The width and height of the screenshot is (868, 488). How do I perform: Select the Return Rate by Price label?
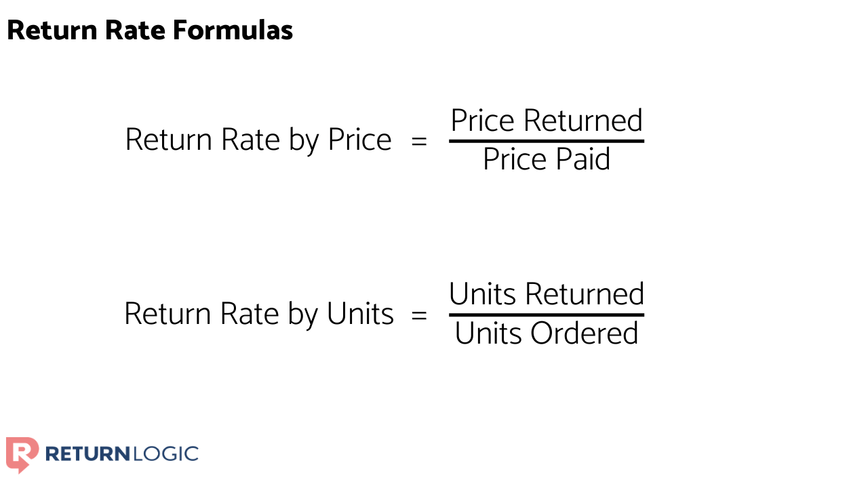(x=258, y=140)
